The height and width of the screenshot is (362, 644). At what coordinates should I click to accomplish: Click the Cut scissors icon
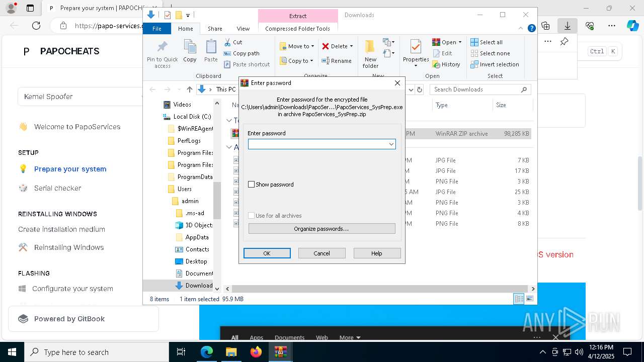pos(227,42)
